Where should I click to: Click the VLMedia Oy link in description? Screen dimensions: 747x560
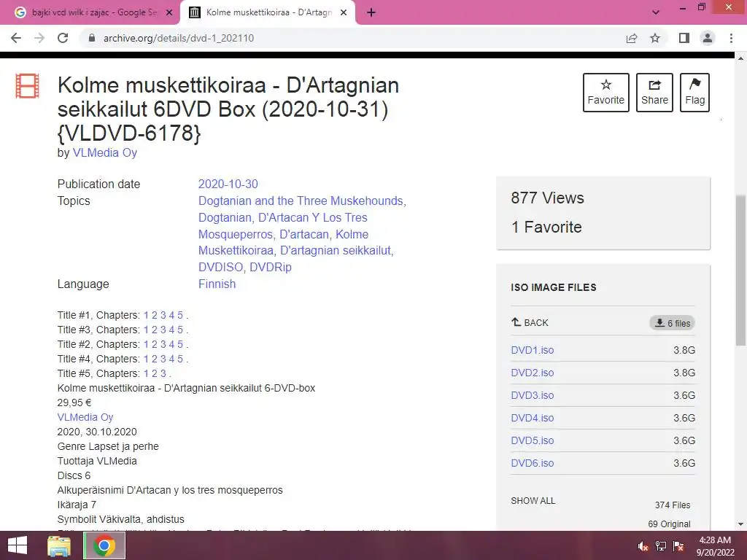(85, 417)
